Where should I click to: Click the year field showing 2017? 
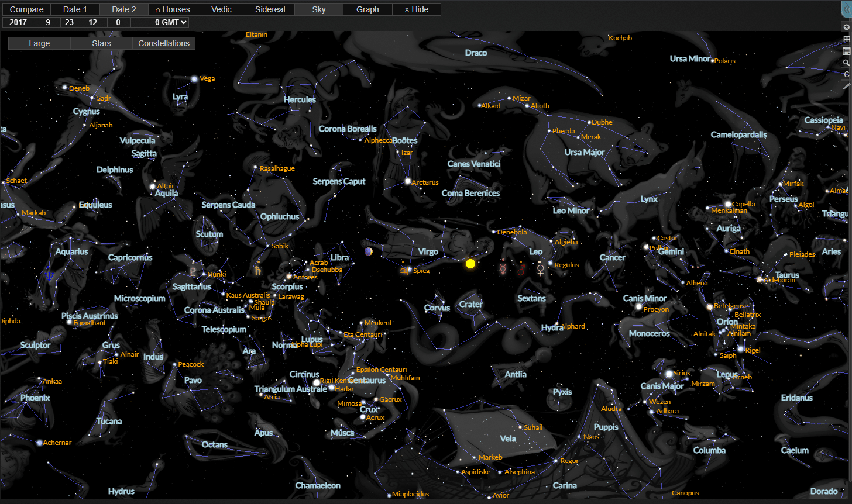[18, 22]
